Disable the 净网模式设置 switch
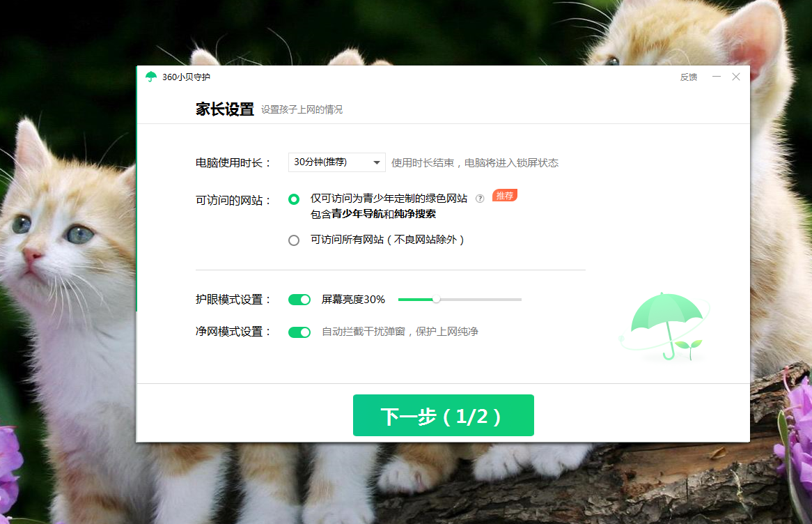 pos(299,332)
